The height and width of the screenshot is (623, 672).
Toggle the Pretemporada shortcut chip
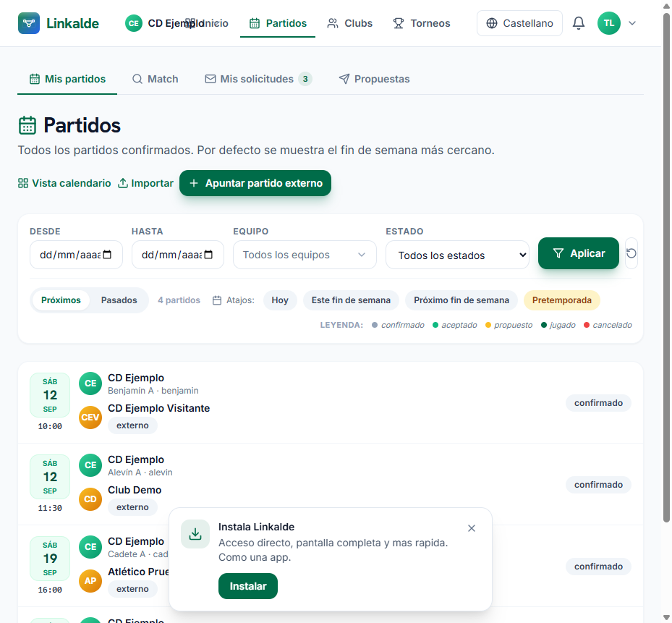pyautogui.click(x=561, y=300)
